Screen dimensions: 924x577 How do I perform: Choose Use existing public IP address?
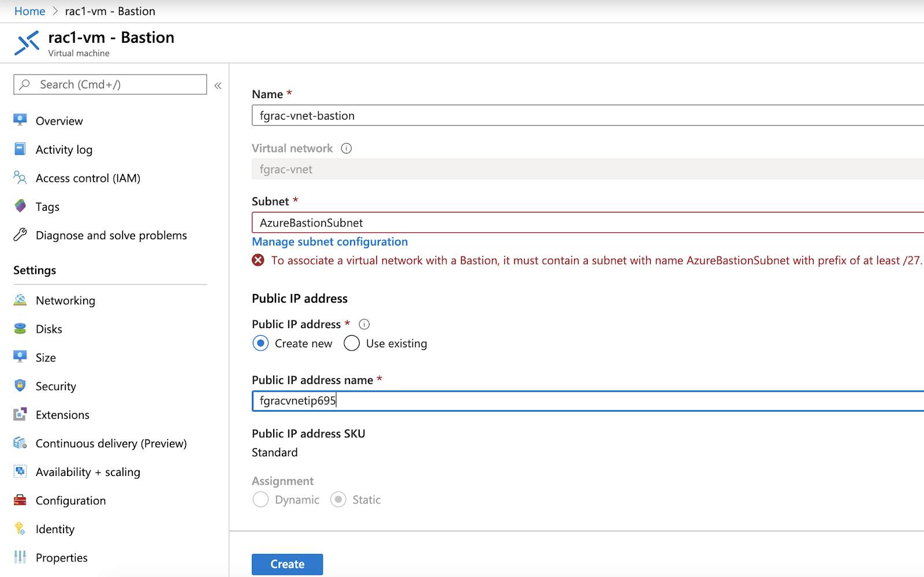351,343
